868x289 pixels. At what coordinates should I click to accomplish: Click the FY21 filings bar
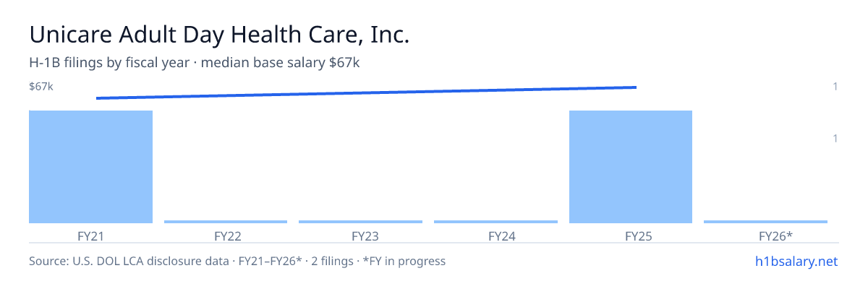(x=90, y=167)
